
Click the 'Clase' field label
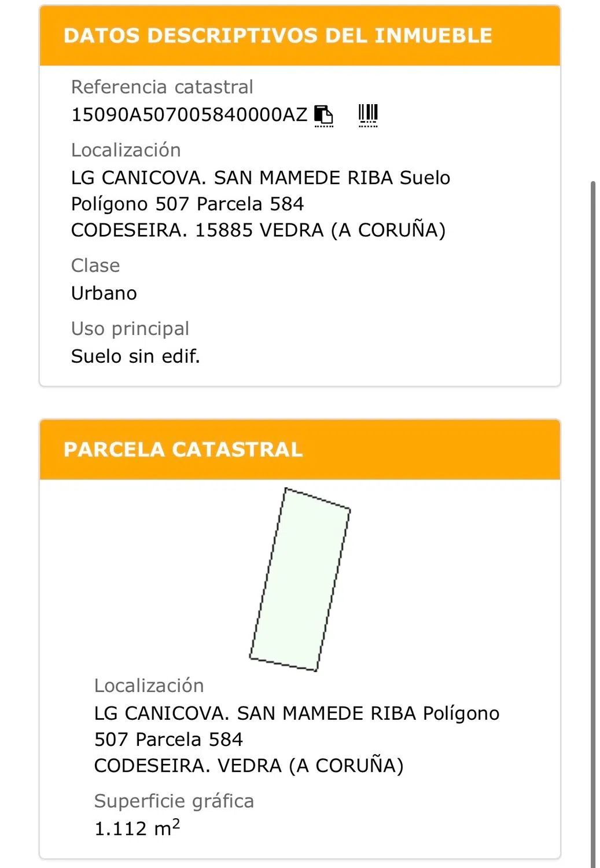(95, 266)
